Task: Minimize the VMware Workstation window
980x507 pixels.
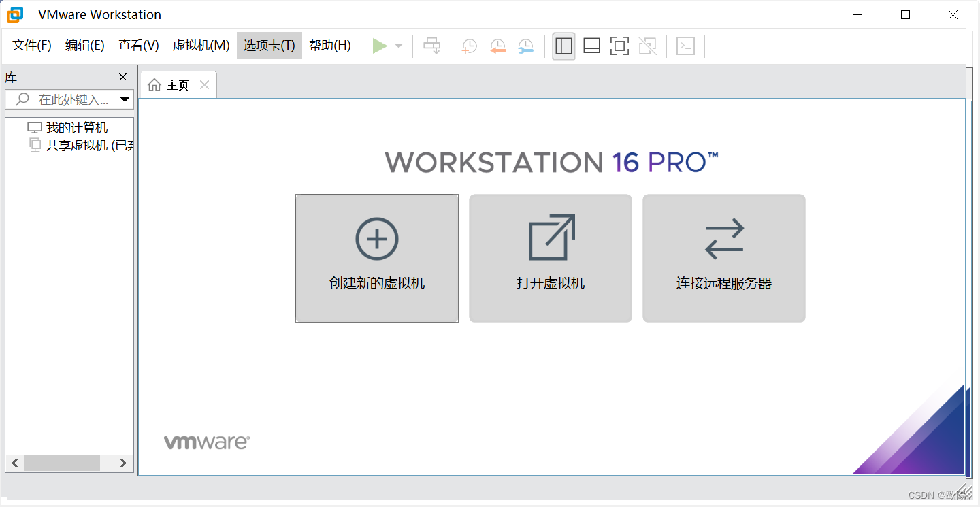Action: click(x=858, y=15)
